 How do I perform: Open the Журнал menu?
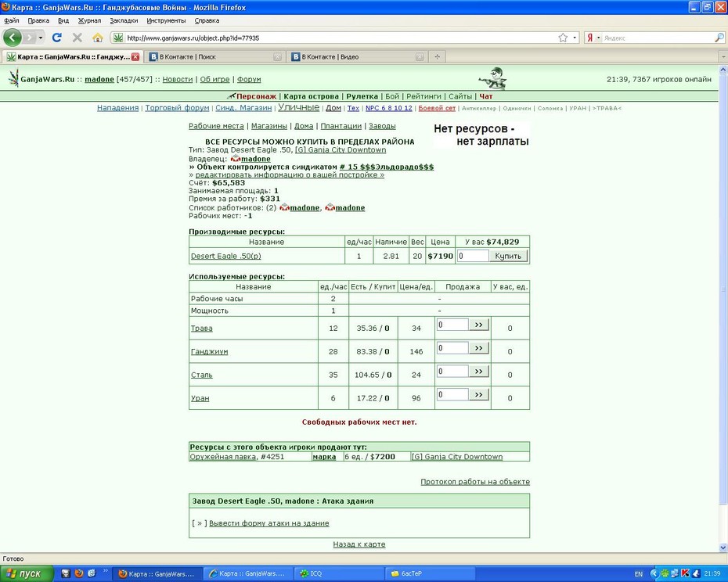(x=89, y=20)
